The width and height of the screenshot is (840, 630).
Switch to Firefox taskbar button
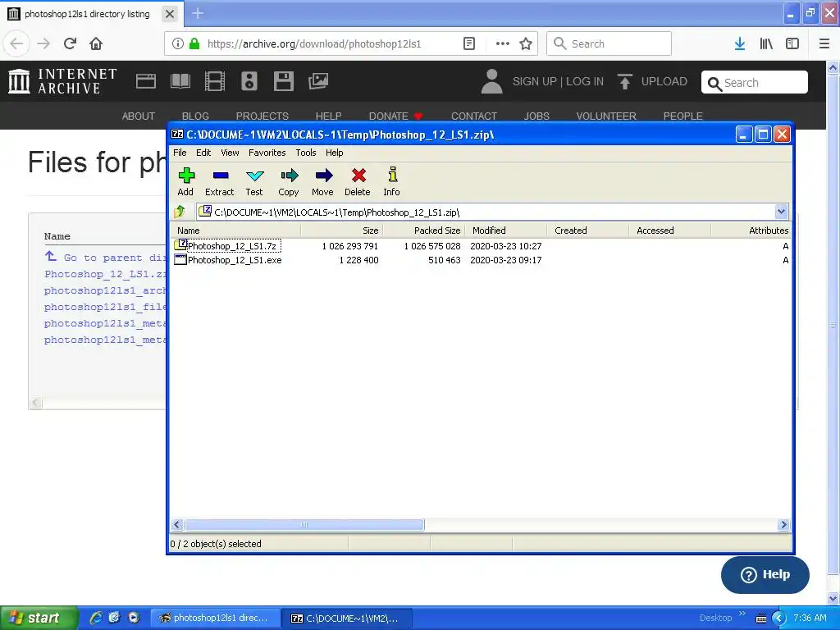pyautogui.click(x=214, y=618)
